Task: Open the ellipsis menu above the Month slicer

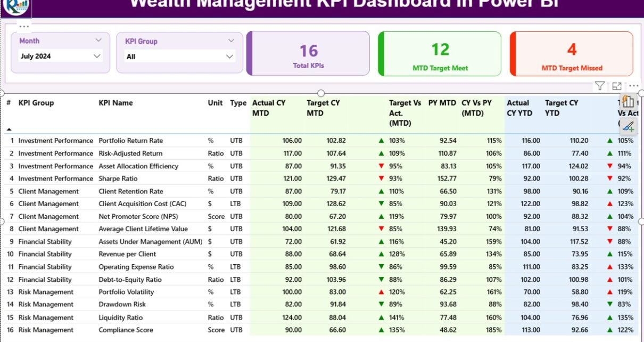Action: (x=24, y=26)
